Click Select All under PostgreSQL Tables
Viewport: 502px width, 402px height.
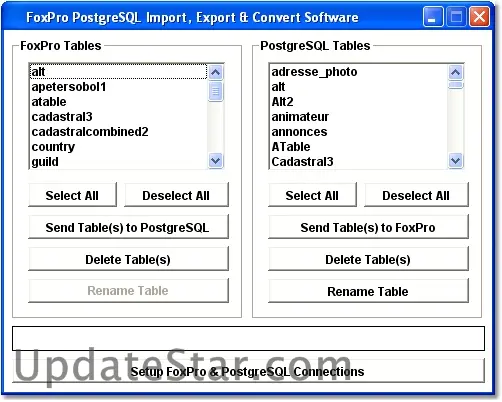pos(312,195)
